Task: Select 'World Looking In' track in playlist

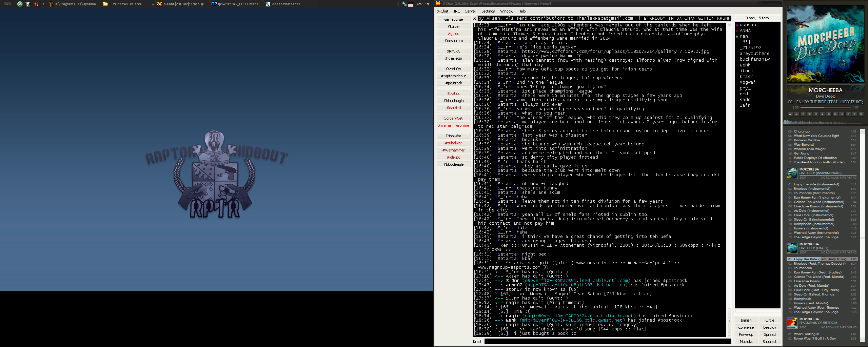Action: (822, 334)
